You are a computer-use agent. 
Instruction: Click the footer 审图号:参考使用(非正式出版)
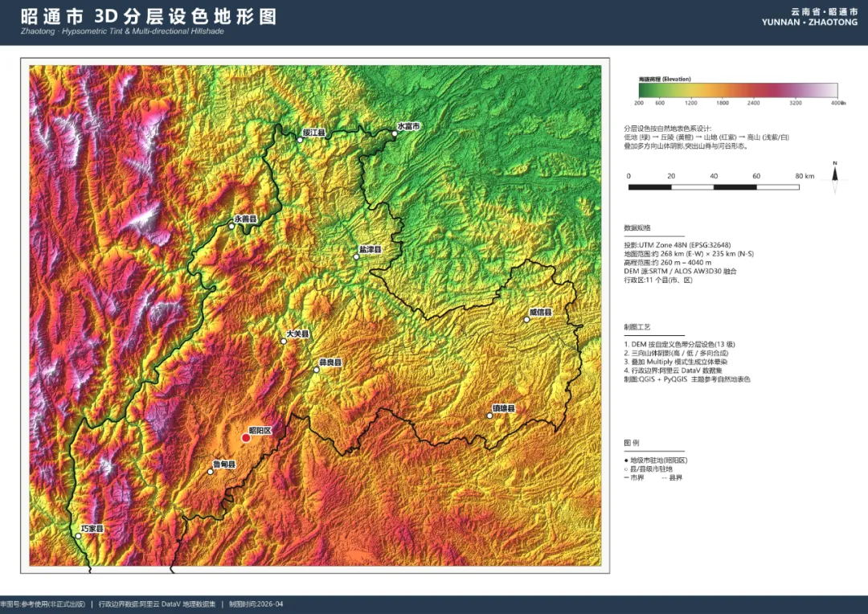pyautogui.click(x=43, y=604)
